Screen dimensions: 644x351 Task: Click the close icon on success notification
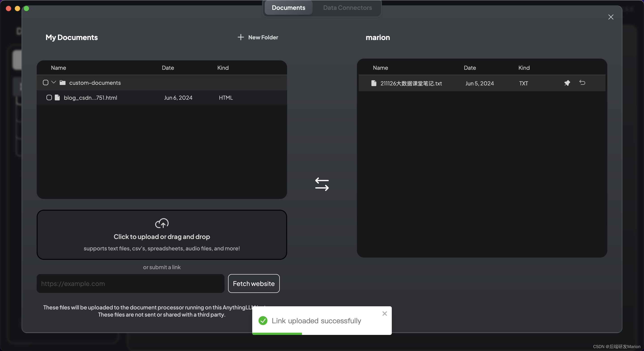tap(384, 313)
